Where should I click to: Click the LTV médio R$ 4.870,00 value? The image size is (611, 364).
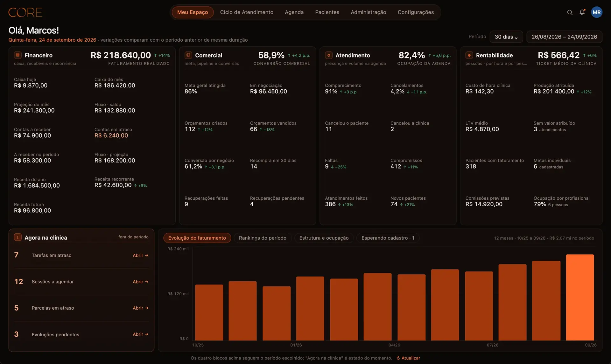click(x=482, y=129)
